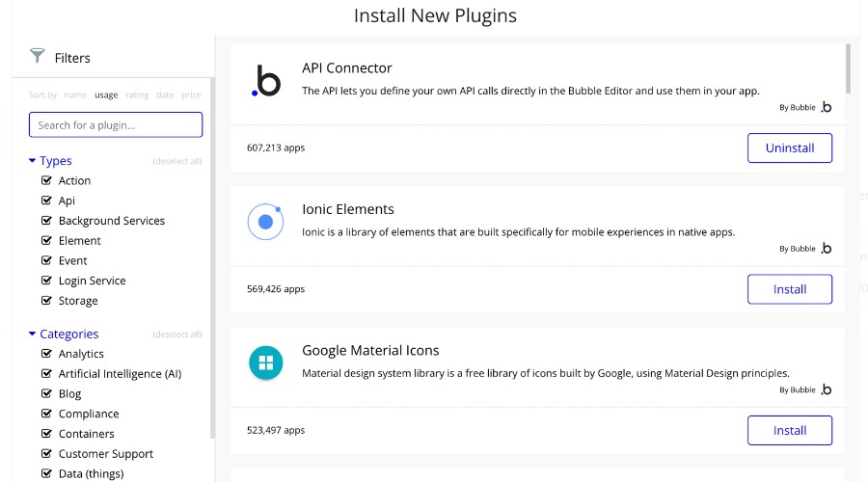Sort plugins by price
The height and width of the screenshot is (482, 868).
point(191,94)
